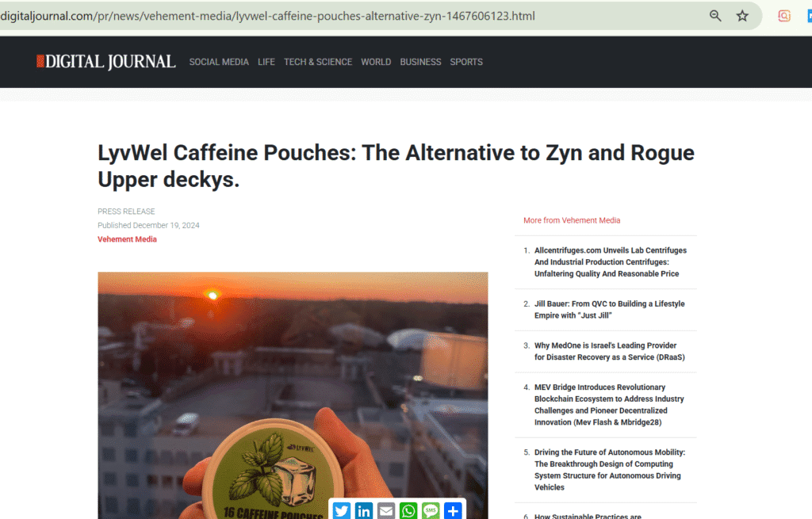The height and width of the screenshot is (519, 812).
Task: Click the LyvWel pouch sunset image
Action: [x=293, y=395]
